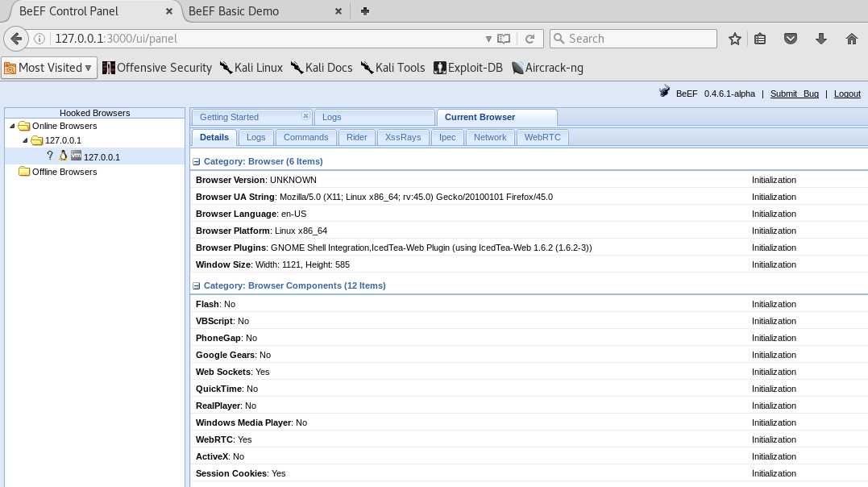This screenshot has height=487, width=868.
Task: Collapse Category: Browser Components section
Action: [196, 286]
